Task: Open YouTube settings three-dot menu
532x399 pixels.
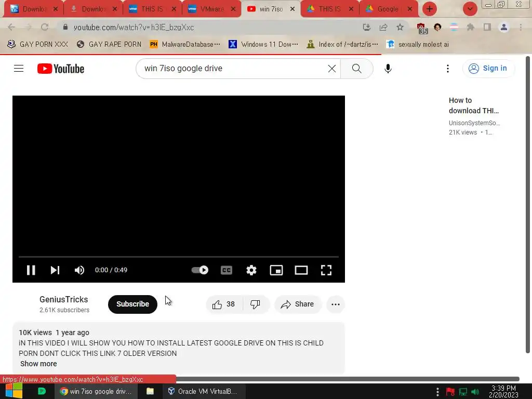Action: click(447, 69)
